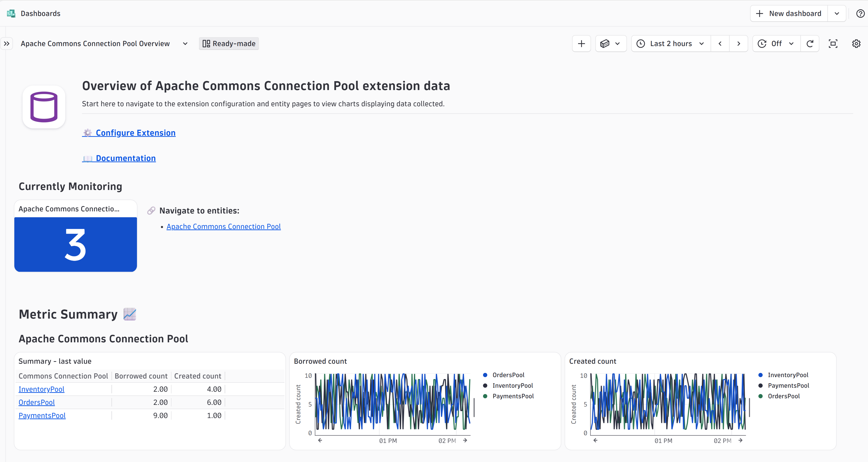
Task: Shift timeframe to next period
Action: pos(739,43)
